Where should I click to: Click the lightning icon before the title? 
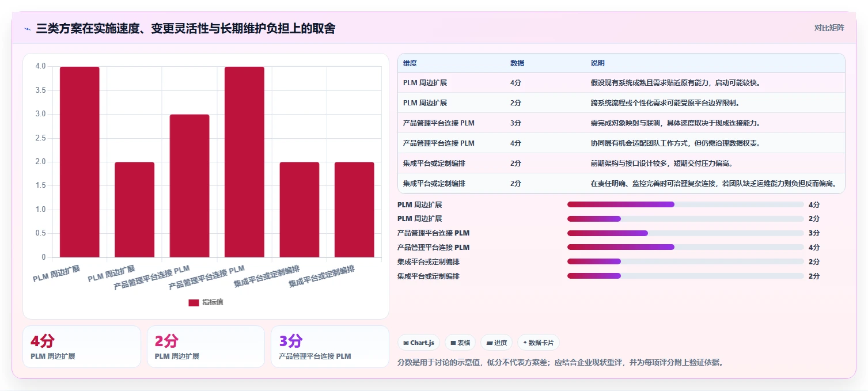click(x=27, y=29)
